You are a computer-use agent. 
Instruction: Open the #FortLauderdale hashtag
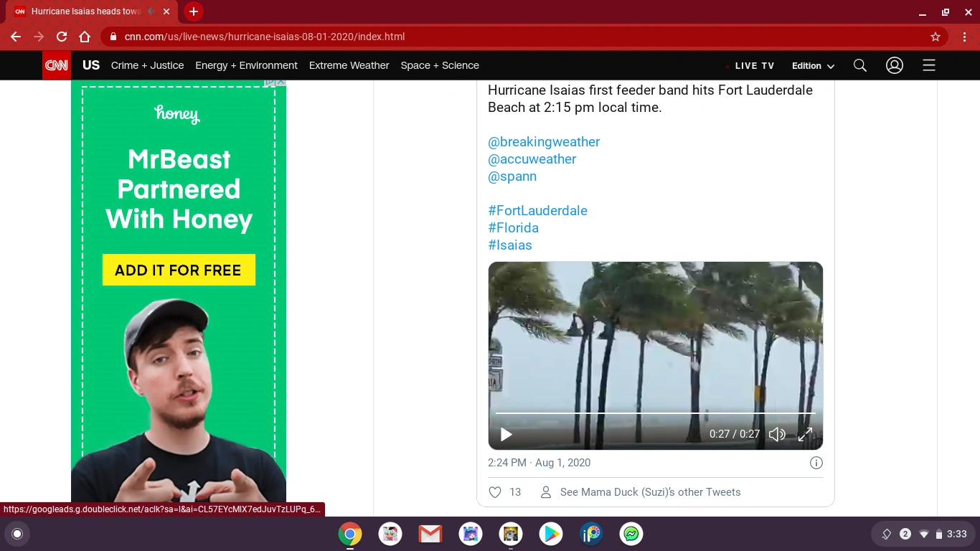[x=538, y=211]
